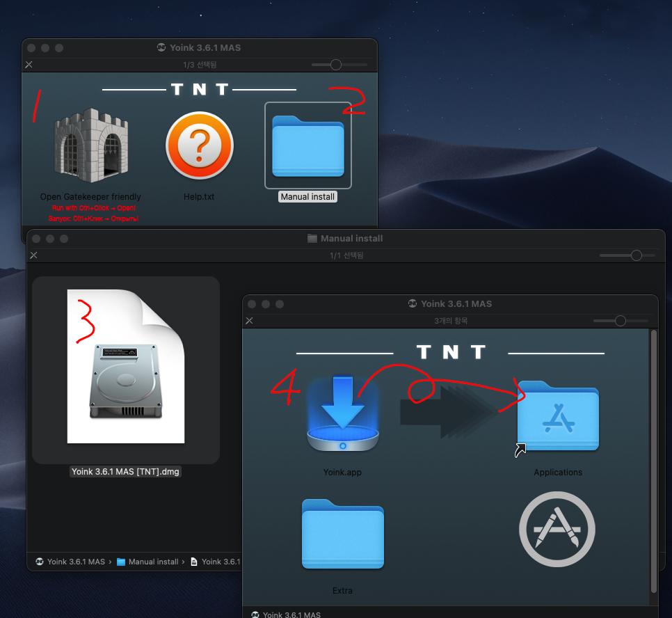Viewport: 672px width, 618px height.
Task: Adjust icon size slider in Manual install window
Action: pyautogui.click(x=637, y=255)
